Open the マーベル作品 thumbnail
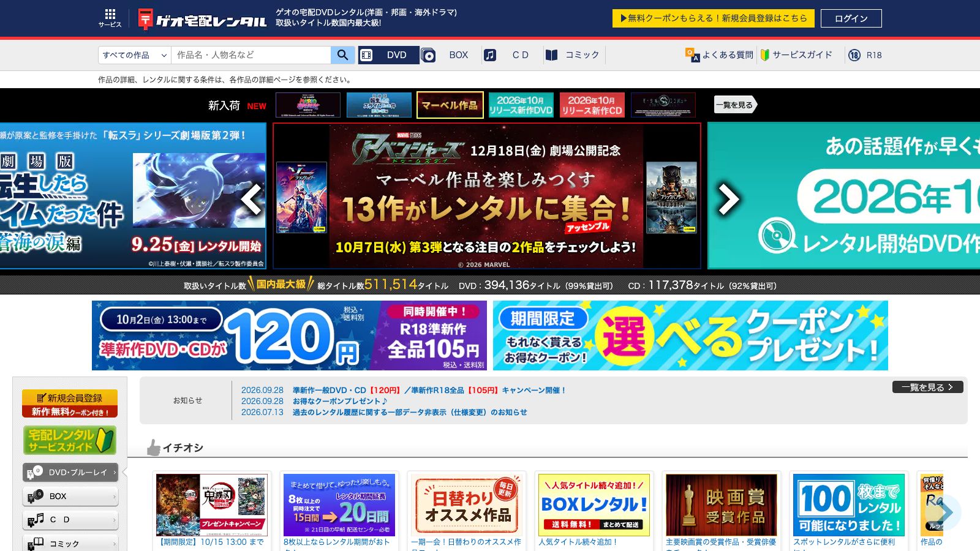Screen dimensions: 980x551 pos(450,105)
